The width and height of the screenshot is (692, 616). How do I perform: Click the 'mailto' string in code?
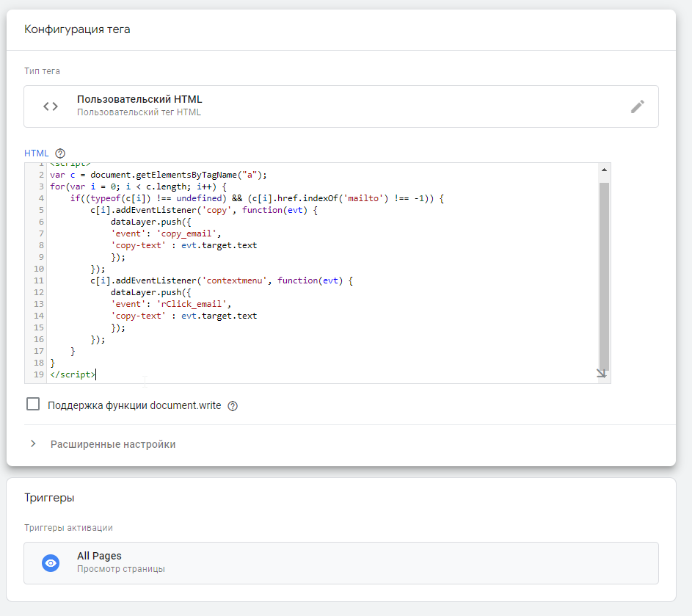pos(363,198)
